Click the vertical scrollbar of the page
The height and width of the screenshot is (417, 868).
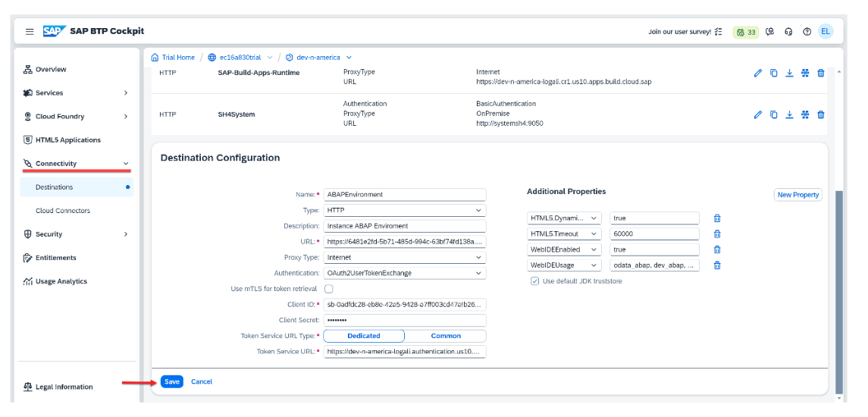click(838, 293)
